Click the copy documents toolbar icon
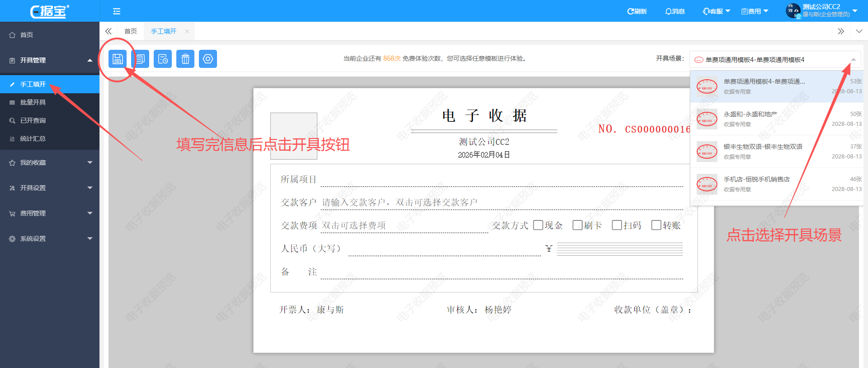The image size is (868, 368). pos(140,59)
